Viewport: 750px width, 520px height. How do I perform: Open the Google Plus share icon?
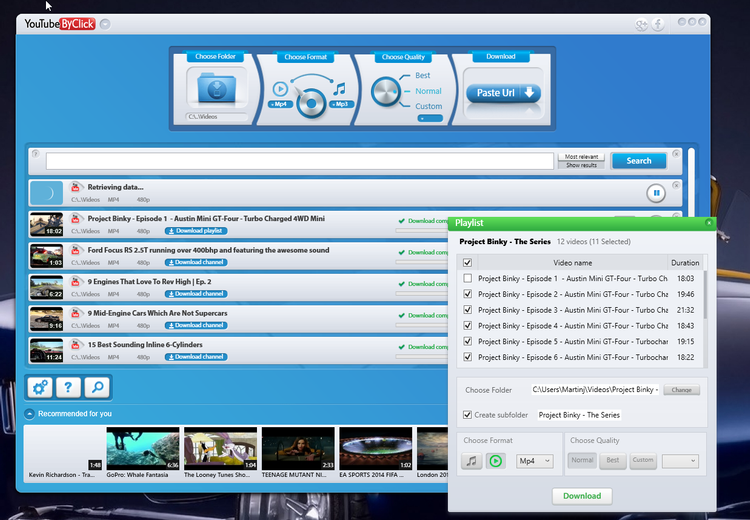point(640,24)
